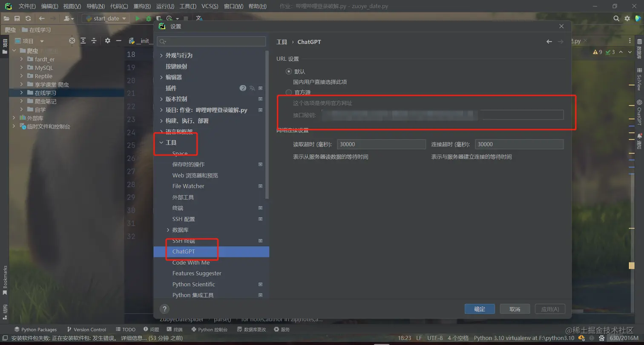Open the 重构(R) menu
This screenshot has height=345, width=644.
(x=142, y=6)
